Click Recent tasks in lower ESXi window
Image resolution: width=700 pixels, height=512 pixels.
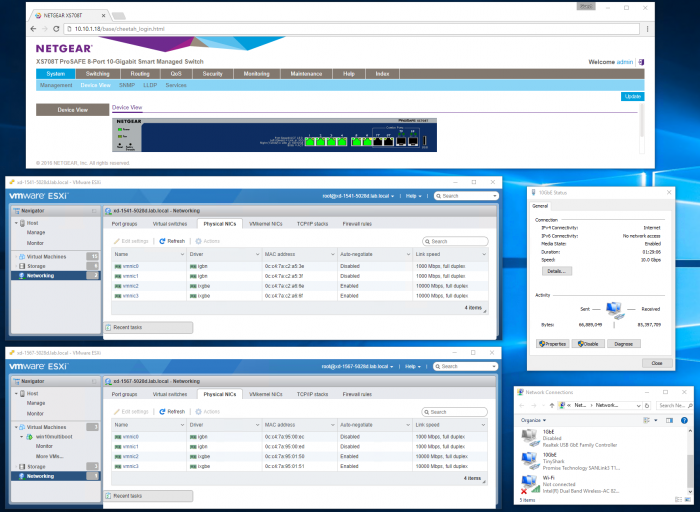(x=148, y=495)
